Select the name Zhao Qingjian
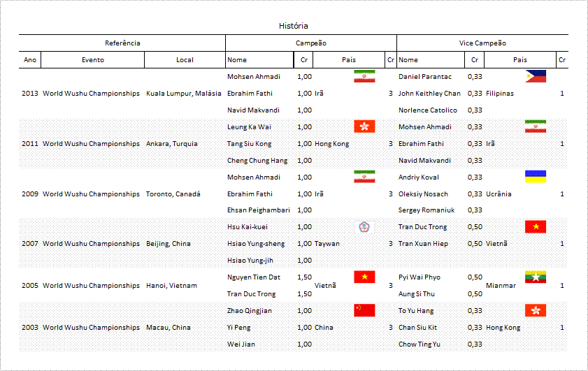Image resolution: width=588 pixels, height=371 pixels. 250,311
